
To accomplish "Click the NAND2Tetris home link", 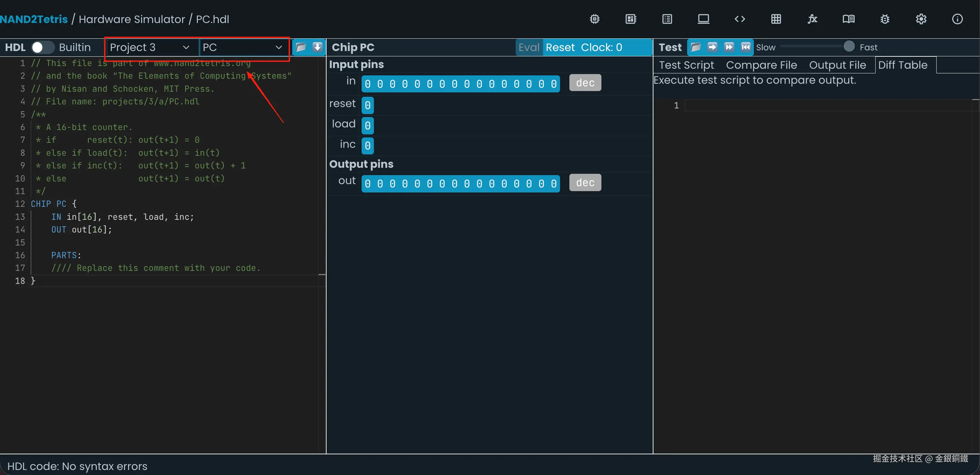I will [x=34, y=19].
